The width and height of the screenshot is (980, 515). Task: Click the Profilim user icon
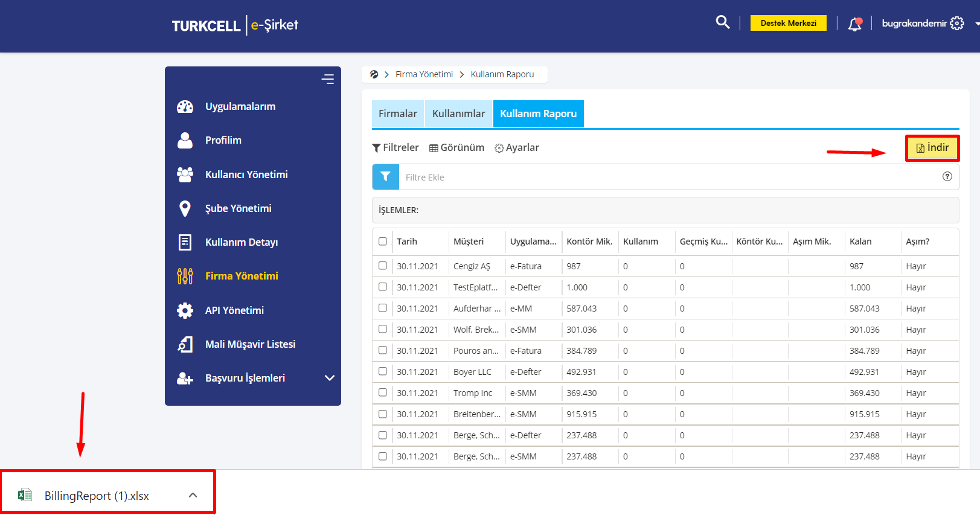click(x=185, y=140)
